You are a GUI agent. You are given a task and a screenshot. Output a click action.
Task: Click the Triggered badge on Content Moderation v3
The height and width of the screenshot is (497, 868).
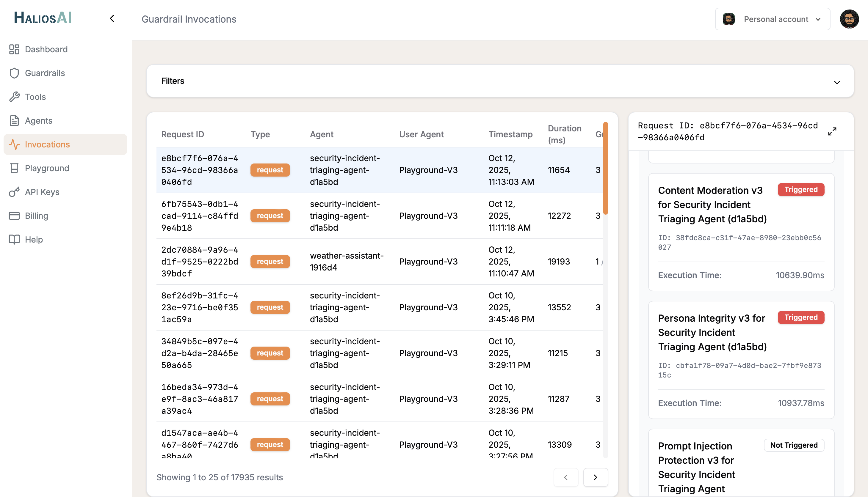point(801,189)
